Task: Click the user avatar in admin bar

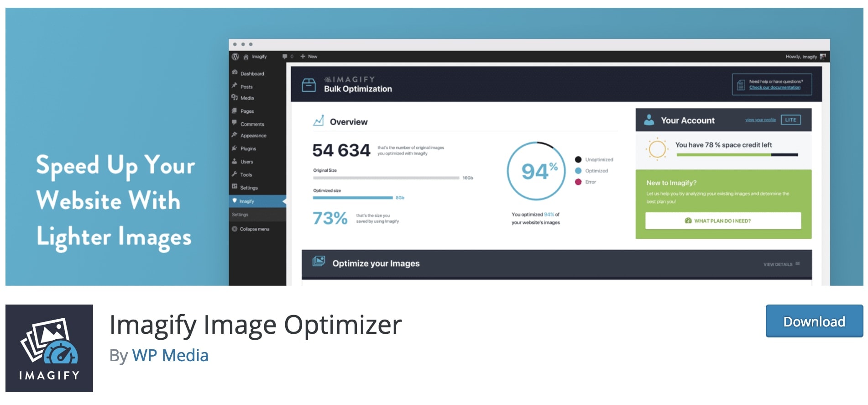Action: click(823, 57)
